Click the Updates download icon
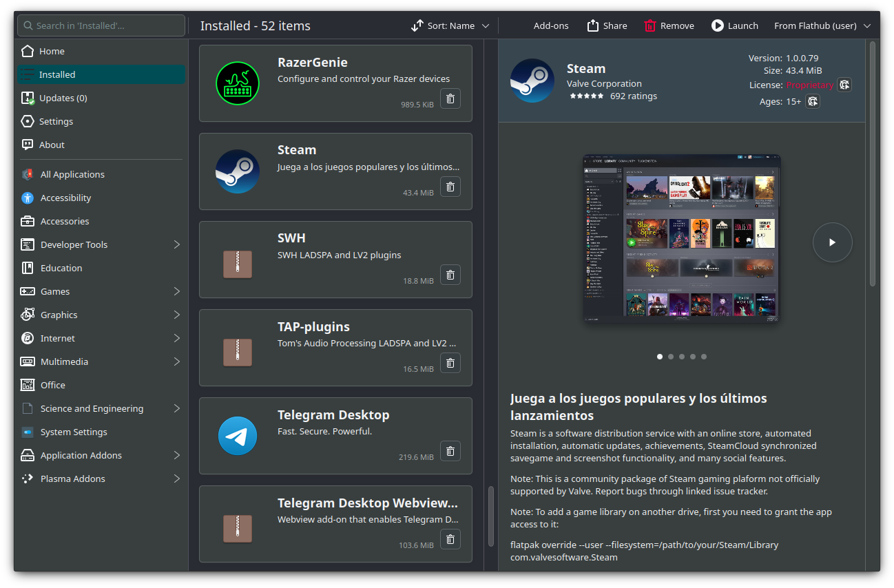This screenshot has width=894, height=588. (x=28, y=98)
